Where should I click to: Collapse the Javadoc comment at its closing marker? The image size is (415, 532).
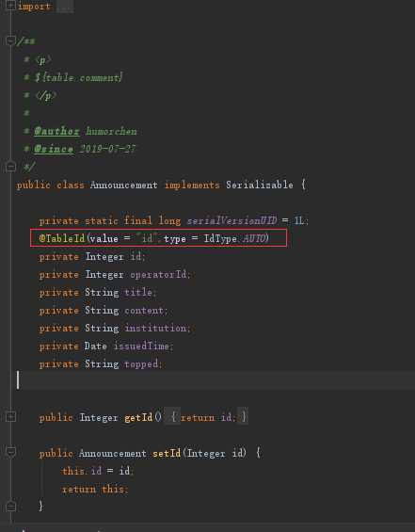(11, 167)
